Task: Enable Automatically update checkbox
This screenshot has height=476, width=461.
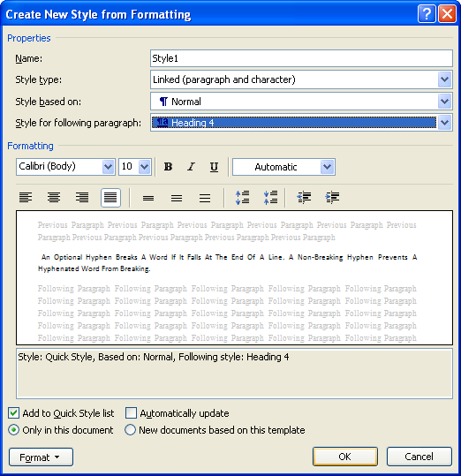Action: tap(131, 413)
